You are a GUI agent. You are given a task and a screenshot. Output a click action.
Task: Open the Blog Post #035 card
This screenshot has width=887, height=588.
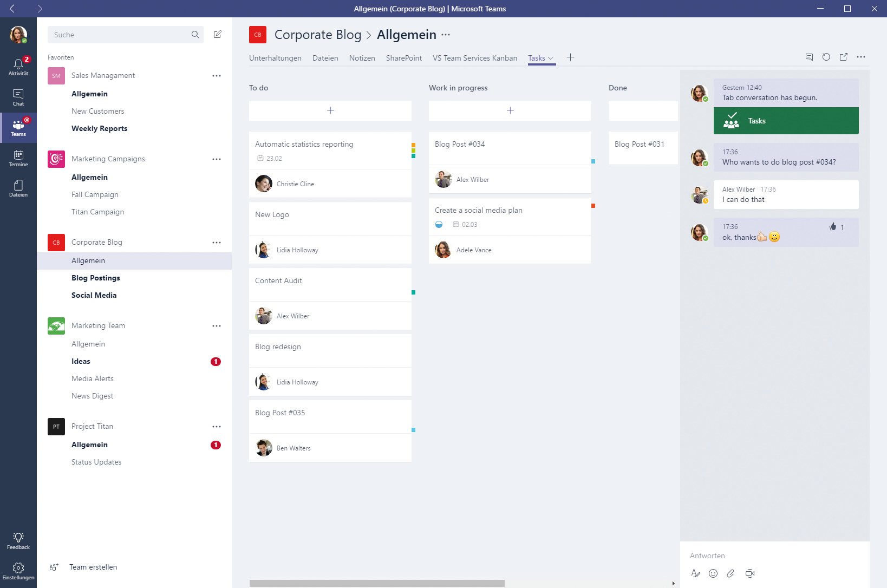330,431
